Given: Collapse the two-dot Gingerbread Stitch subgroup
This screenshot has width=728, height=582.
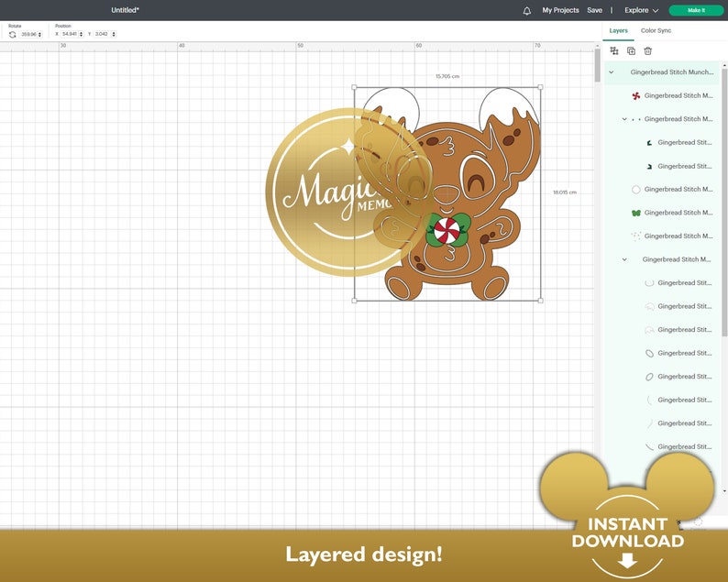Looking at the screenshot, I should click(x=624, y=119).
